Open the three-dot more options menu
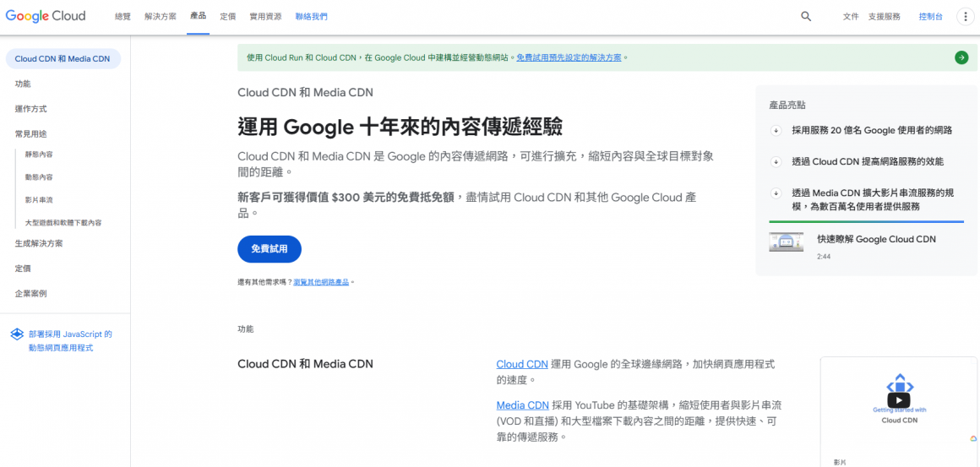The image size is (980, 467). 966,16
